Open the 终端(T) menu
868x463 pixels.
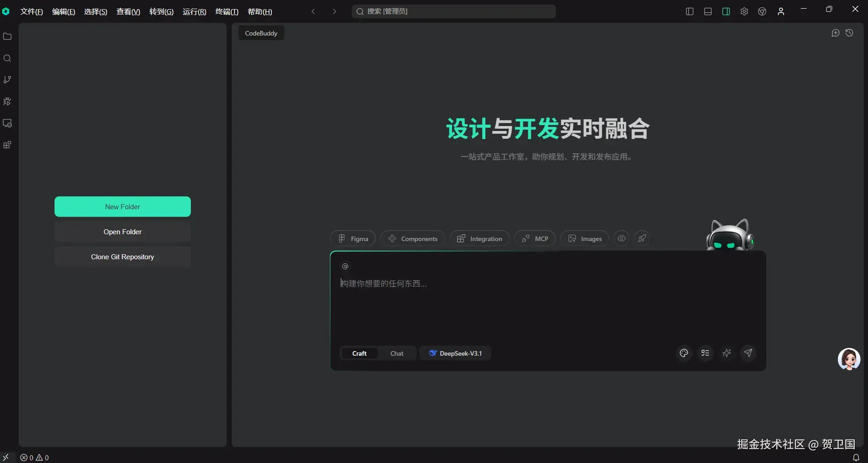[x=227, y=11]
